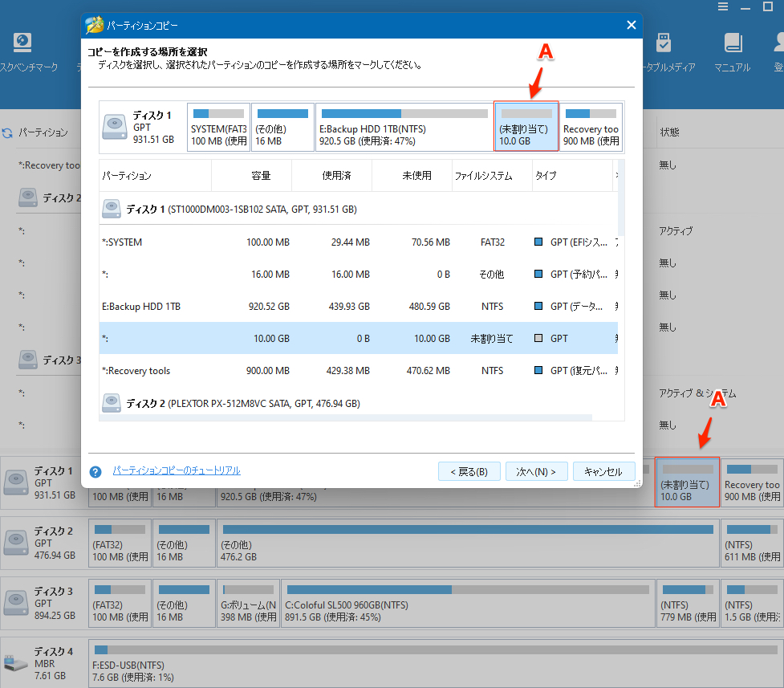The height and width of the screenshot is (688, 784).
Task: Open the Bootable Media tool
Action: point(663,44)
